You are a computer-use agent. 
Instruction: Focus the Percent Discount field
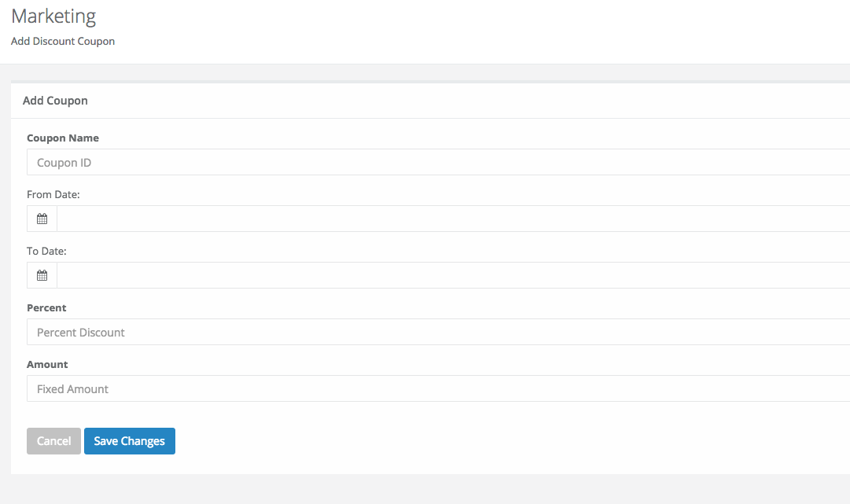click(438, 333)
